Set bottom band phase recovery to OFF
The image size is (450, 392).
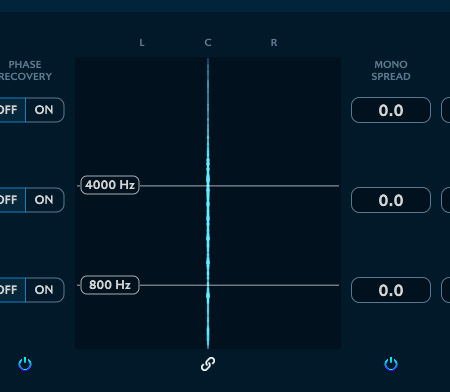[12, 290]
